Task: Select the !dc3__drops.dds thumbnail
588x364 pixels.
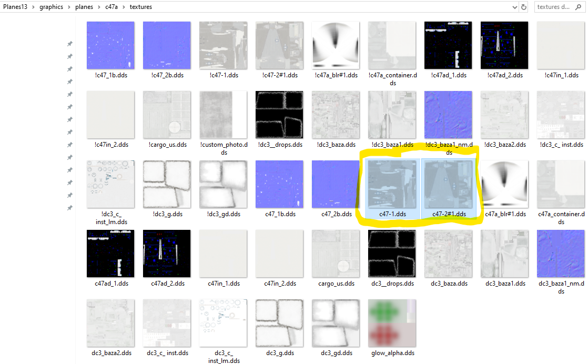Action: coord(279,115)
